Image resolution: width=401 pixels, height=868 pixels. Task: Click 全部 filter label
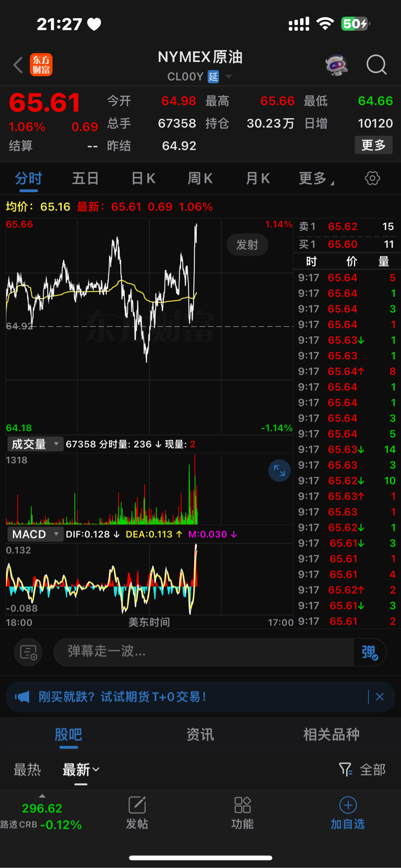[x=373, y=770]
